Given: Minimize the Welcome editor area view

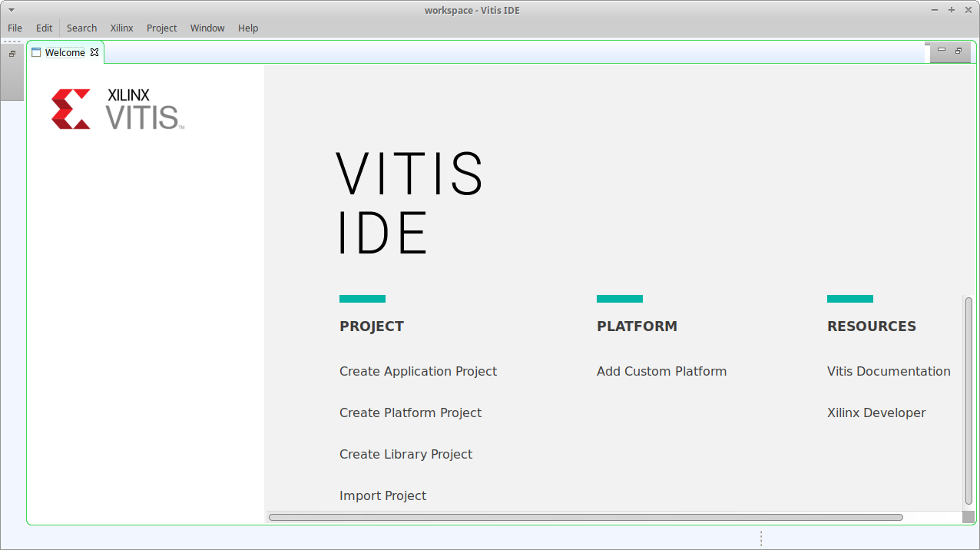Looking at the screenshot, I should [x=942, y=50].
